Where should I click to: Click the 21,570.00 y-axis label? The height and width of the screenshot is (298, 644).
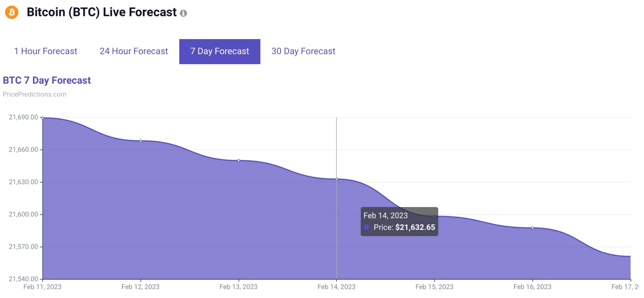23,247
